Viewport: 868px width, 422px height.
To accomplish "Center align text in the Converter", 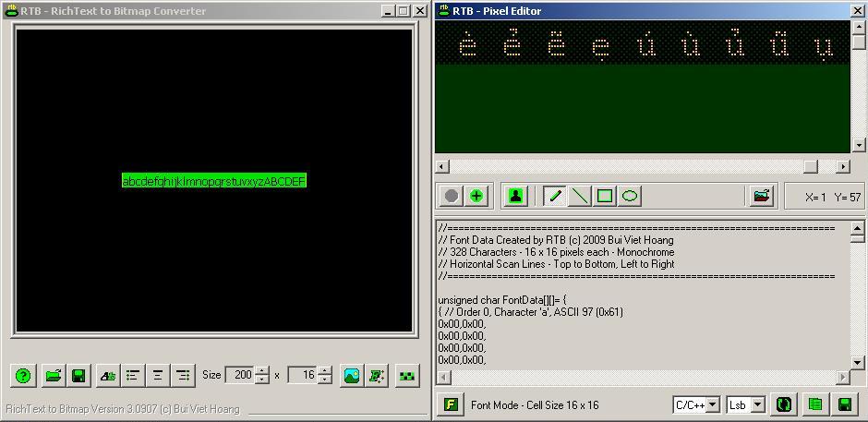I will [x=158, y=376].
